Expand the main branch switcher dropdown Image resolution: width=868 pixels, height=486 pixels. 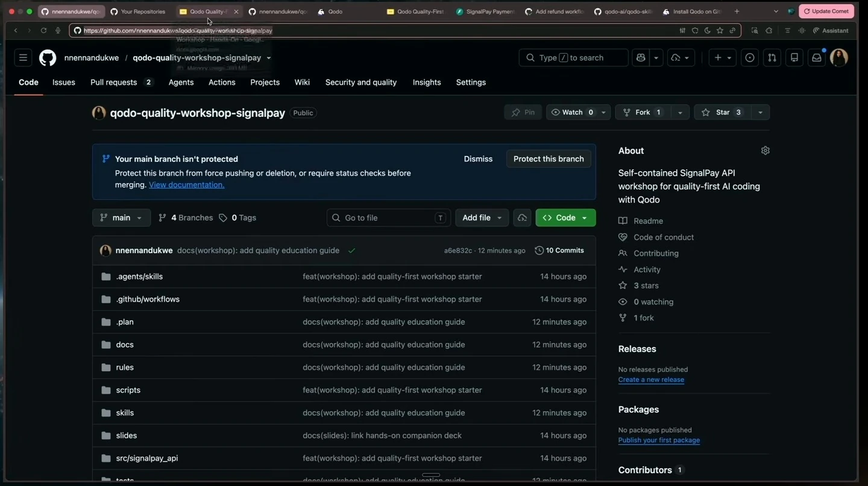pyautogui.click(x=121, y=217)
